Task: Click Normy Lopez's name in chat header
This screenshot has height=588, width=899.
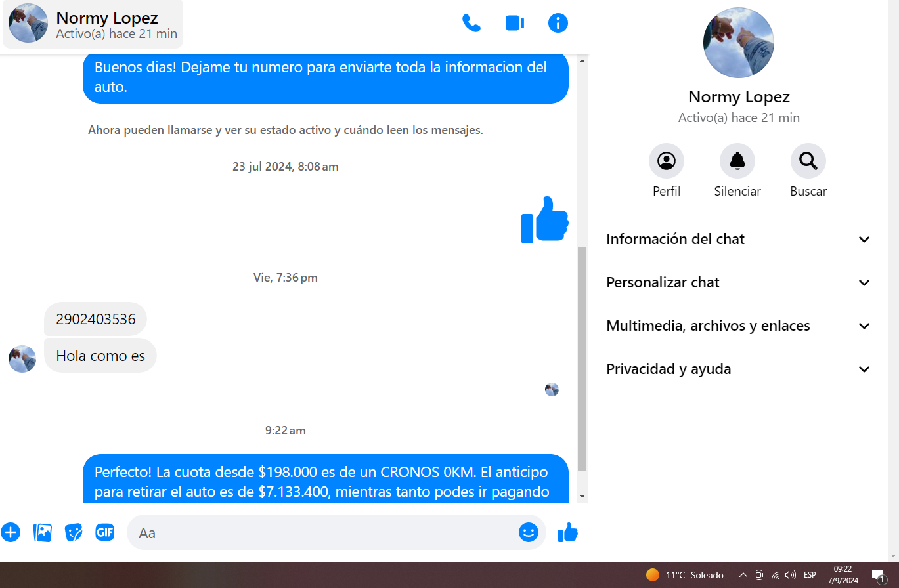Action: pyautogui.click(x=107, y=18)
